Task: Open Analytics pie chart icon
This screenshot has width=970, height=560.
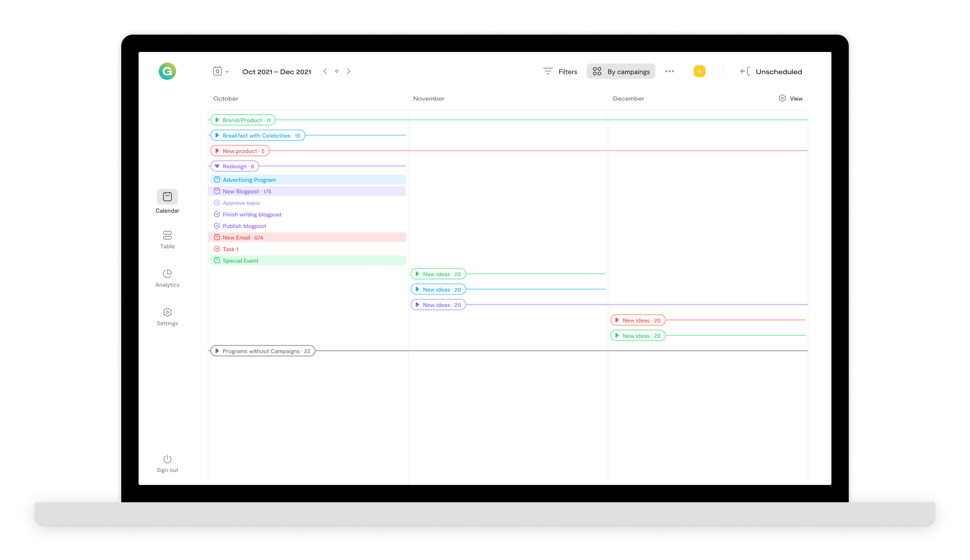Action: click(167, 274)
